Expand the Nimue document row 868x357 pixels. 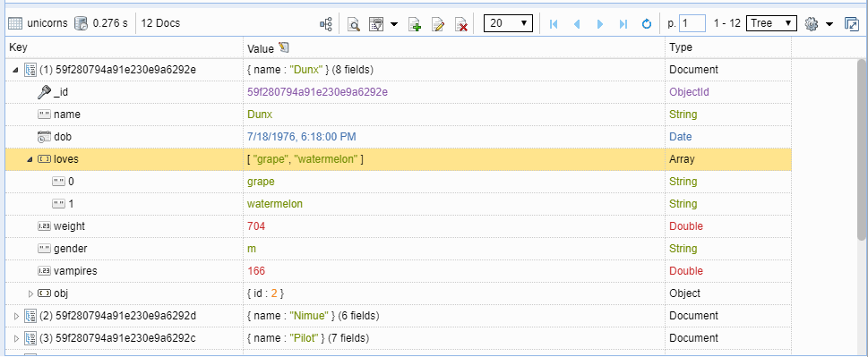pyautogui.click(x=16, y=316)
